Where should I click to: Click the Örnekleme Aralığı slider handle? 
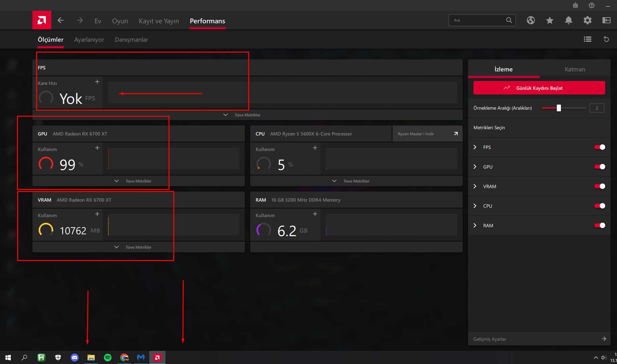tap(559, 108)
